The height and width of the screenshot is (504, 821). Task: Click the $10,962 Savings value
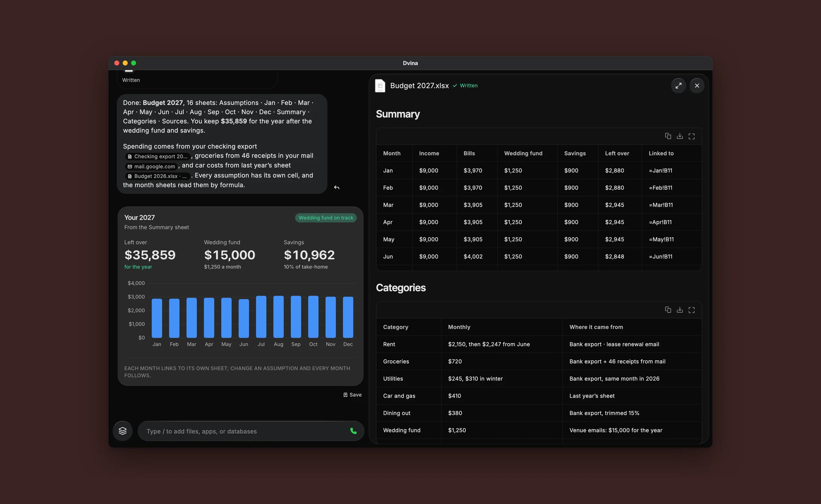pos(309,255)
